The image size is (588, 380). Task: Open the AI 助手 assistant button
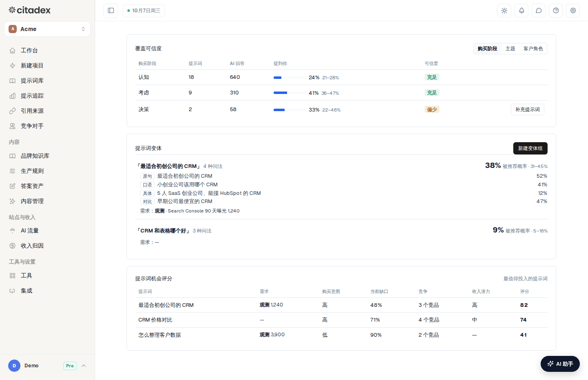tap(560, 364)
